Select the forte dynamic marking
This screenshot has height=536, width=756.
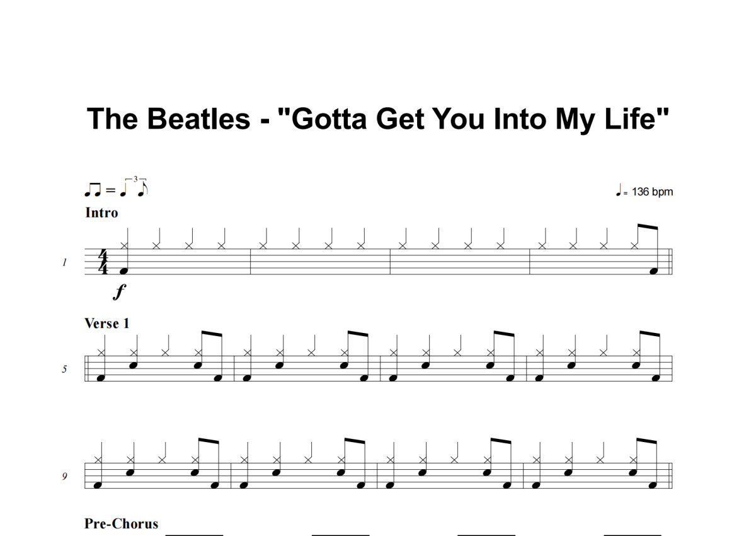click(x=120, y=291)
